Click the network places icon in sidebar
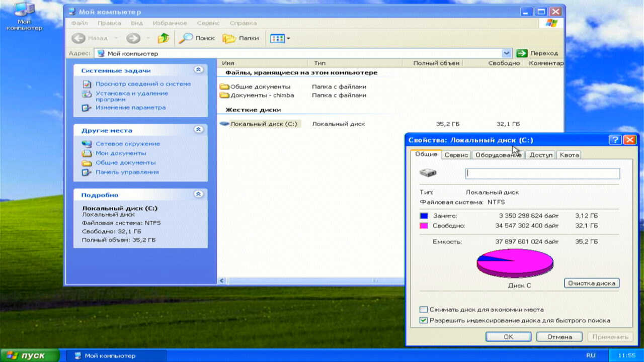Screen dimensions: 644x362 pyautogui.click(x=87, y=144)
